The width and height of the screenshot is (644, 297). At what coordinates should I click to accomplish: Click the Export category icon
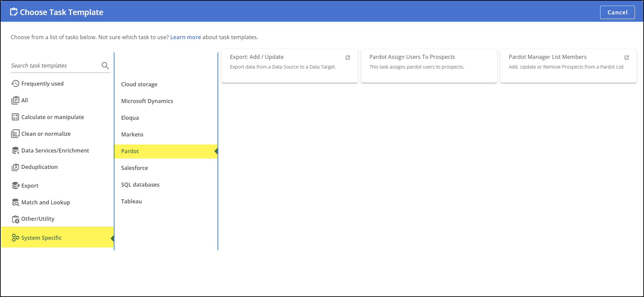pyautogui.click(x=16, y=185)
